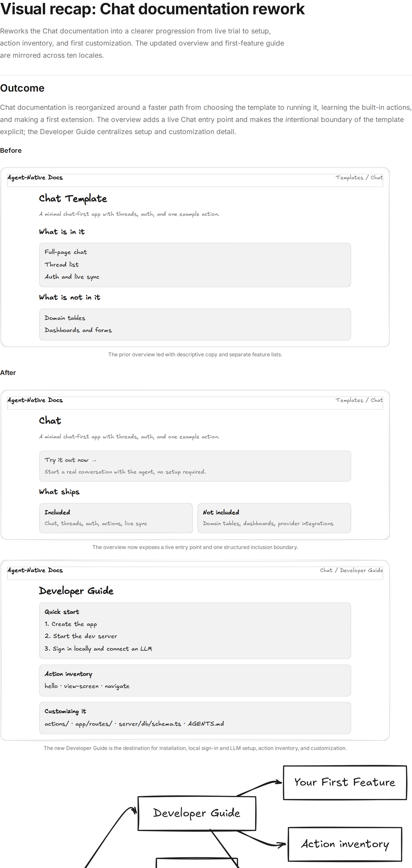This screenshot has height=868, width=412.
Task: Click 'Templates / Chat' breadcrumb in Before mockup
Action: (x=359, y=178)
